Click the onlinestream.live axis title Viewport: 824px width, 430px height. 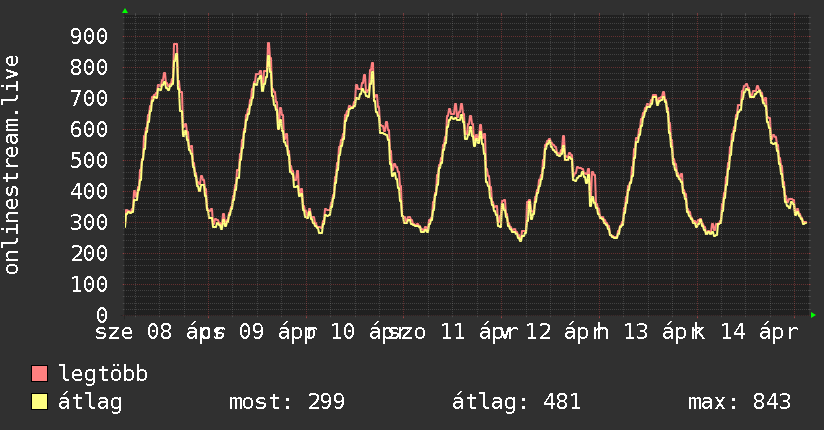coord(11,165)
